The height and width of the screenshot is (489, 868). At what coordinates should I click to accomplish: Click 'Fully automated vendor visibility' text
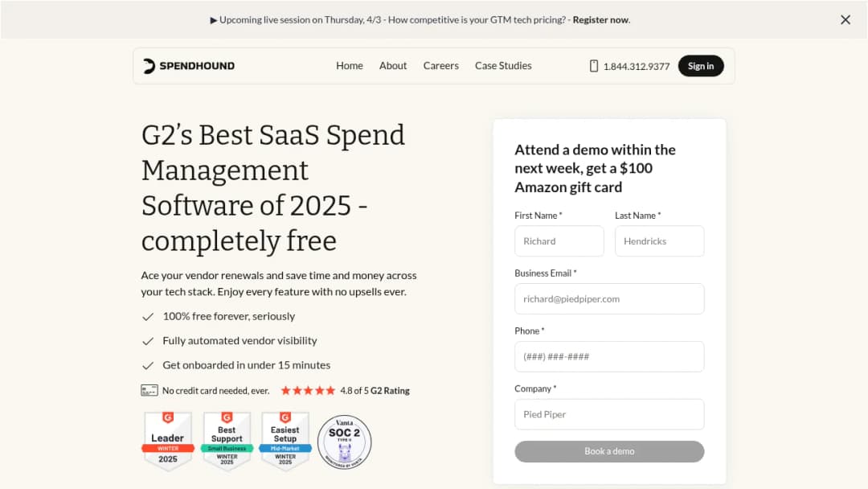(x=240, y=340)
